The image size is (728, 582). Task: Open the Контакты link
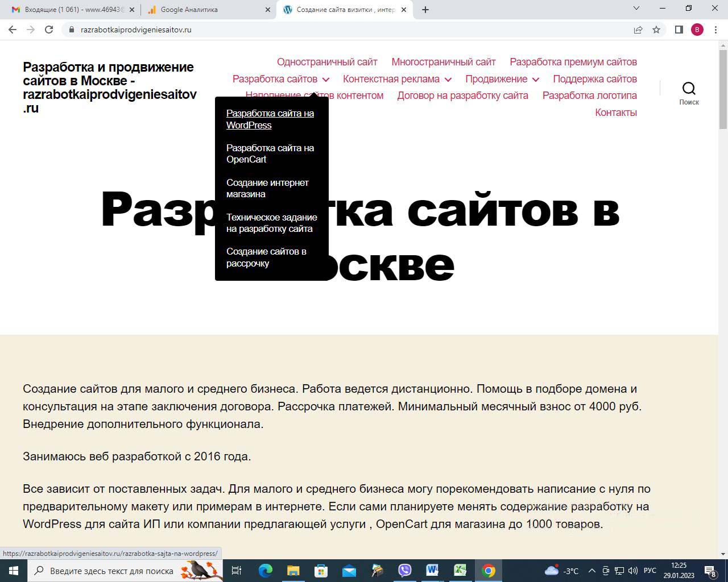point(615,113)
